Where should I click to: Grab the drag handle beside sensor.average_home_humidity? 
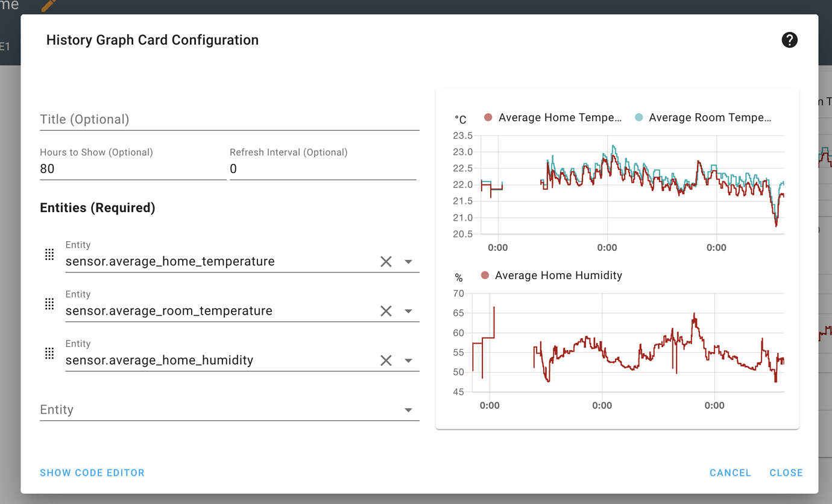[x=49, y=353]
